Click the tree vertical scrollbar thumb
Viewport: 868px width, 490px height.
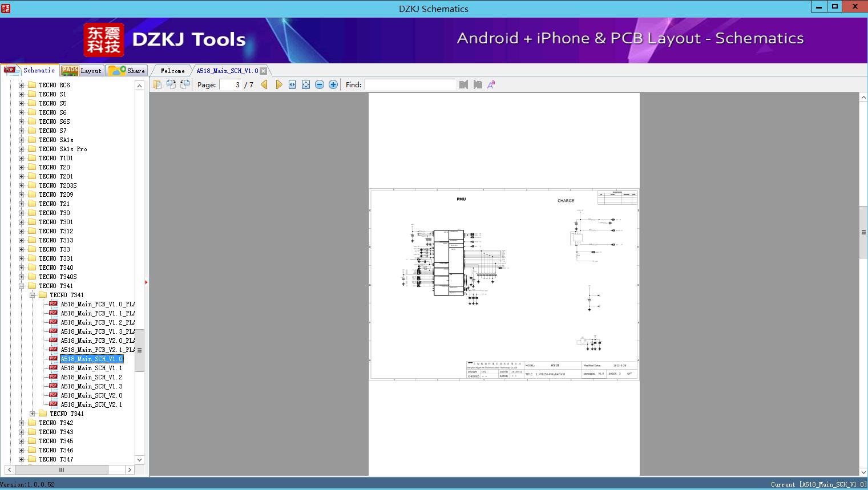point(139,350)
